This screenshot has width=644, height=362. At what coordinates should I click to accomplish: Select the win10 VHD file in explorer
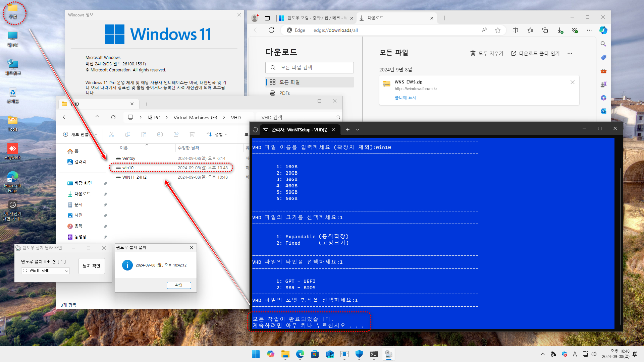click(127, 168)
